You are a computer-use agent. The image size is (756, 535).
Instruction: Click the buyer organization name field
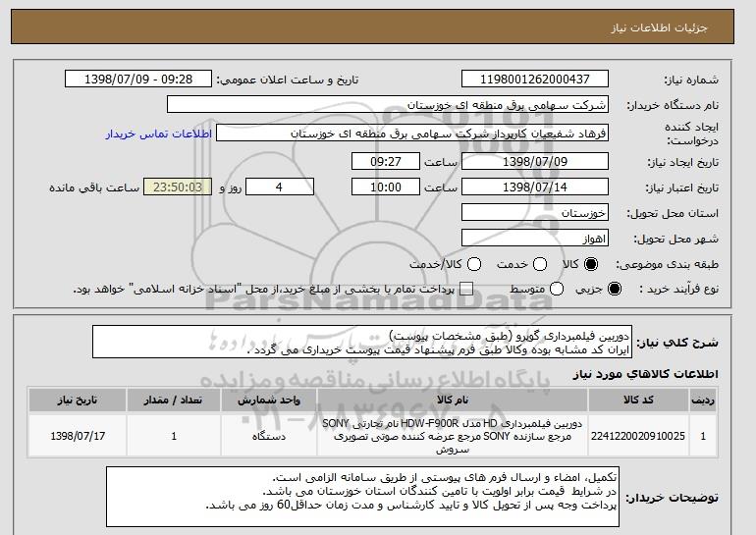tap(388, 105)
